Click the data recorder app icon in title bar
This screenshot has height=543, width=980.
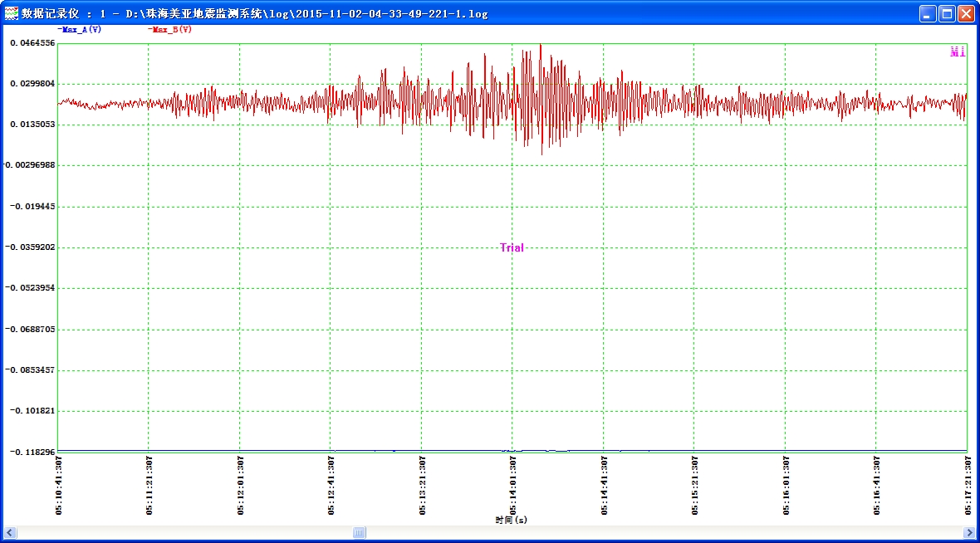tap(12, 13)
